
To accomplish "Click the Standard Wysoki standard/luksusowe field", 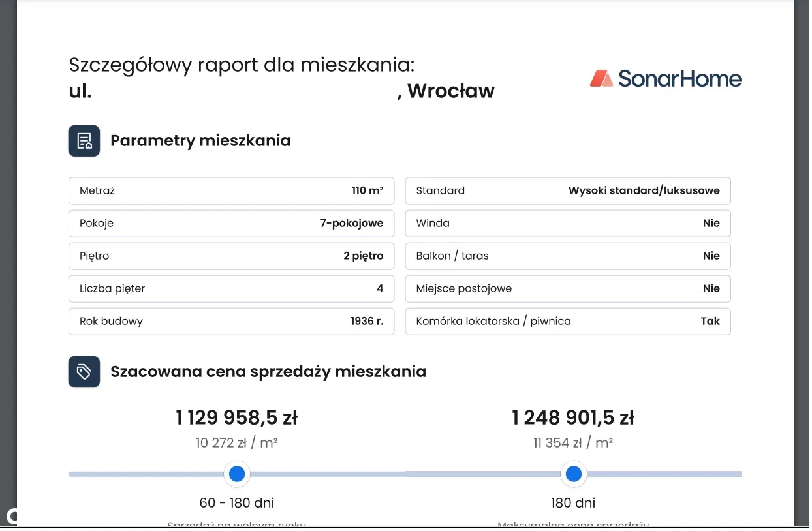I will coord(567,191).
